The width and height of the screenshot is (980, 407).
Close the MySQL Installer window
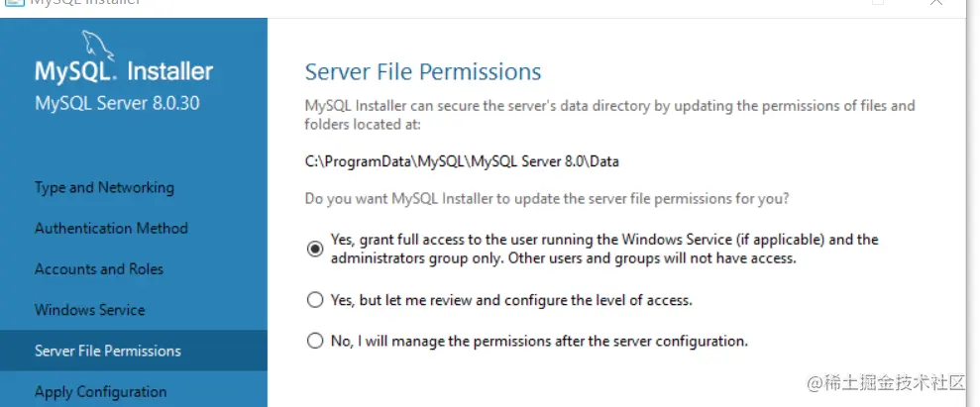(934, 3)
